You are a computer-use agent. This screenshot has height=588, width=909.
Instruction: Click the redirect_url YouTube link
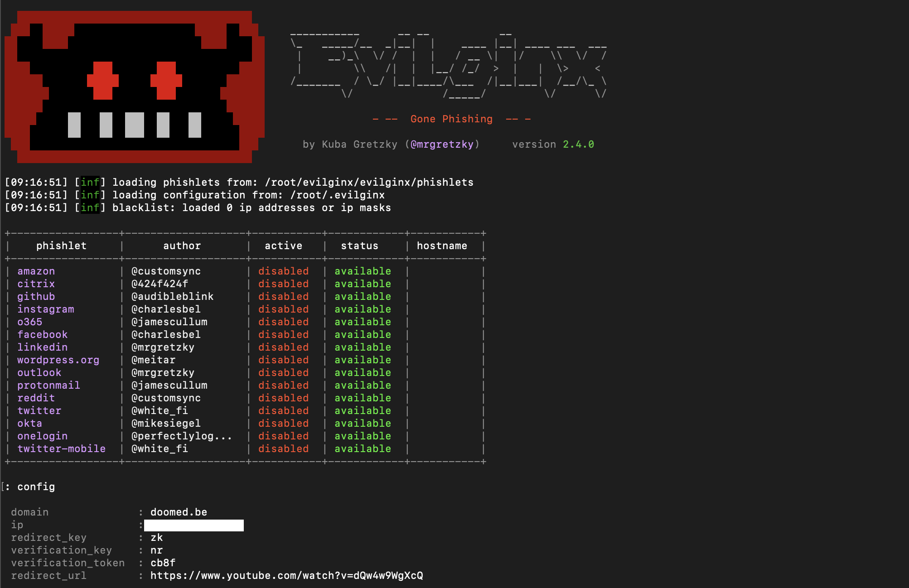tap(286, 576)
